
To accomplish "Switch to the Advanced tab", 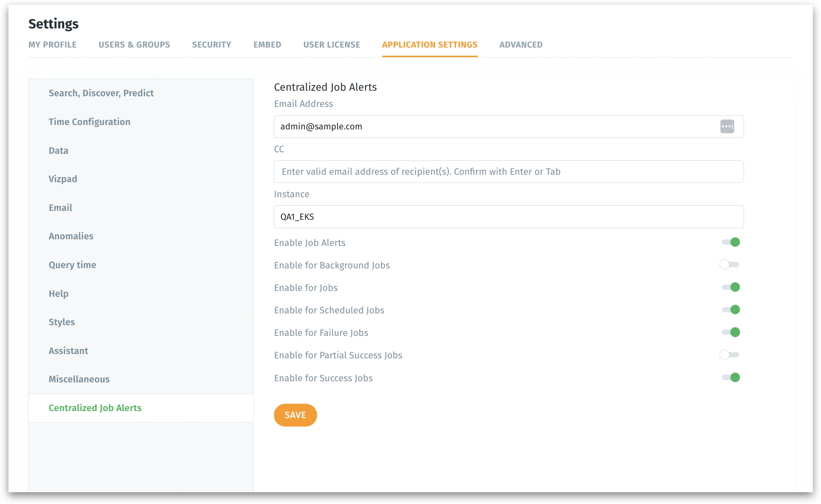I will (521, 45).
